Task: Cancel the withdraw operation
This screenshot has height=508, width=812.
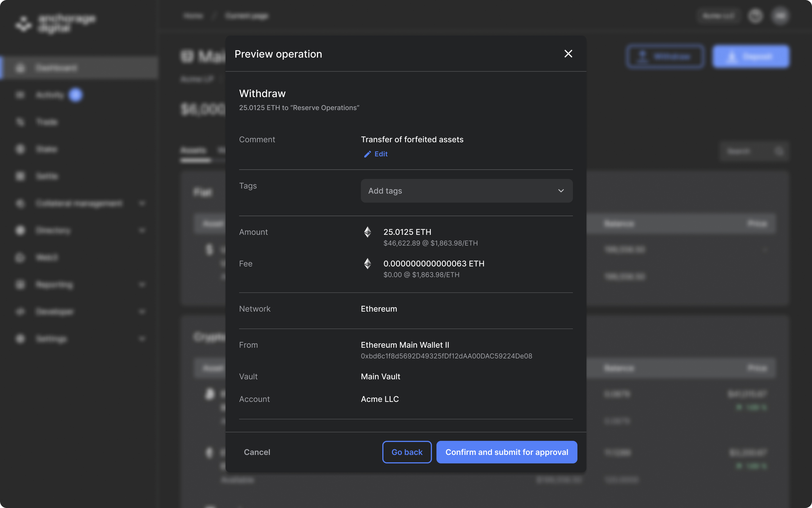Action: coord(257,452)
